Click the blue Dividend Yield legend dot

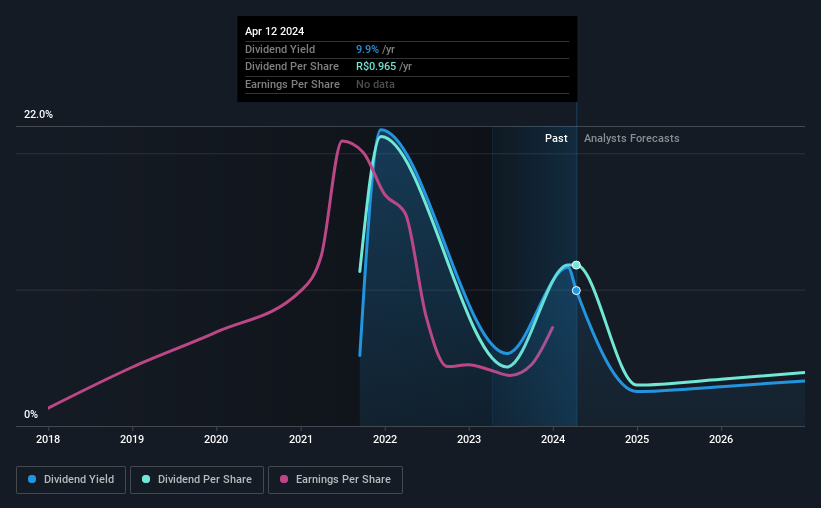point(32,479)
